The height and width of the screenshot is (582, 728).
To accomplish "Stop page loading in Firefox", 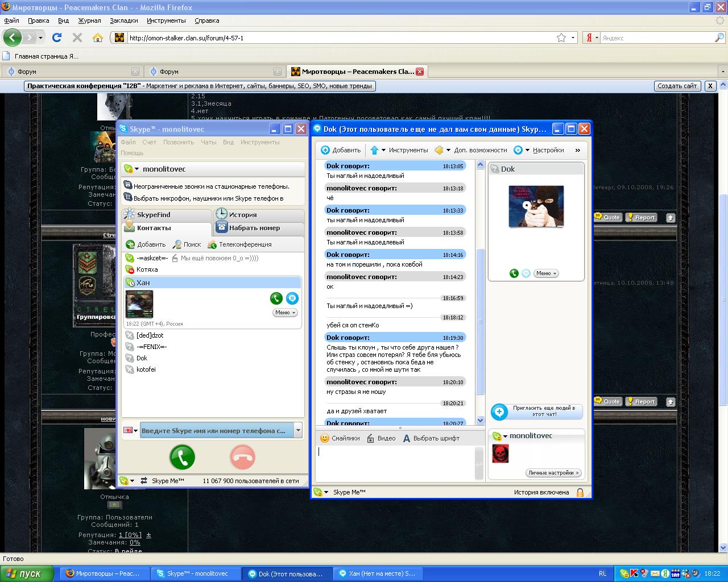I will pyautogui.click(x=77, y=38).
